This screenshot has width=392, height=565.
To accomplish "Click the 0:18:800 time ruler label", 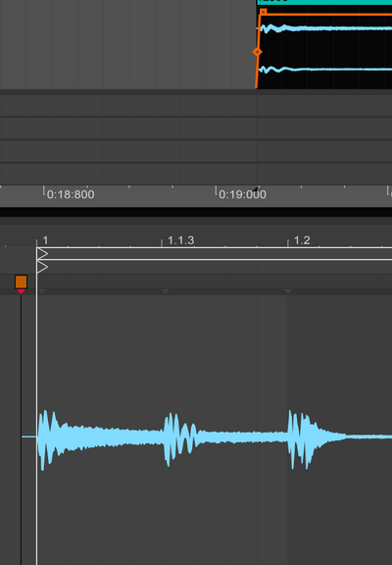I will pos(71,194).
